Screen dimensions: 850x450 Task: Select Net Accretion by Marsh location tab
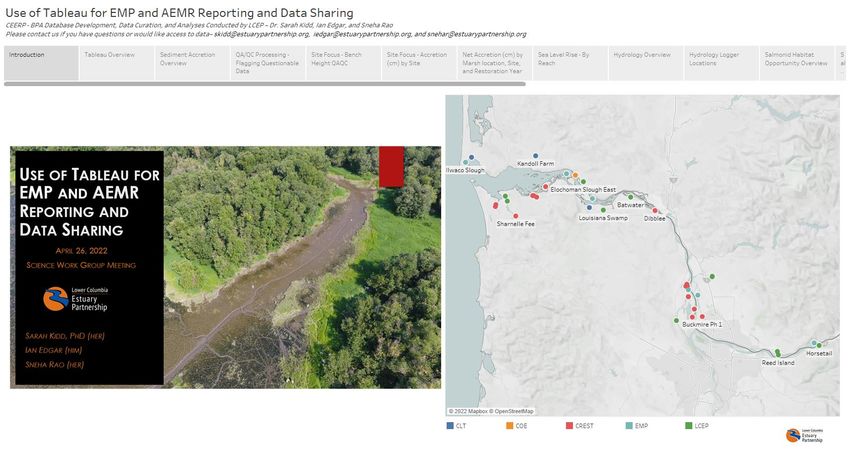point(495,63)
